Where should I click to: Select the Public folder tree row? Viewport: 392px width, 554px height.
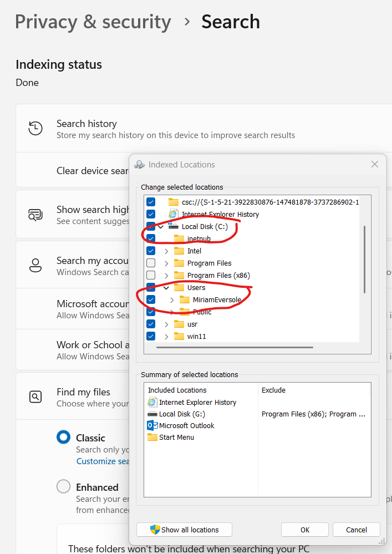(202, 312)
